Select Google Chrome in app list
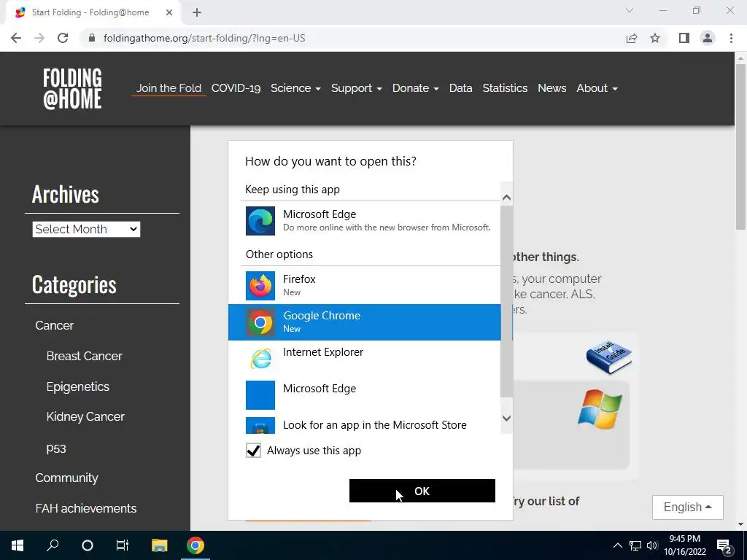Screen dimensions: 747x560 pos(365,322)
